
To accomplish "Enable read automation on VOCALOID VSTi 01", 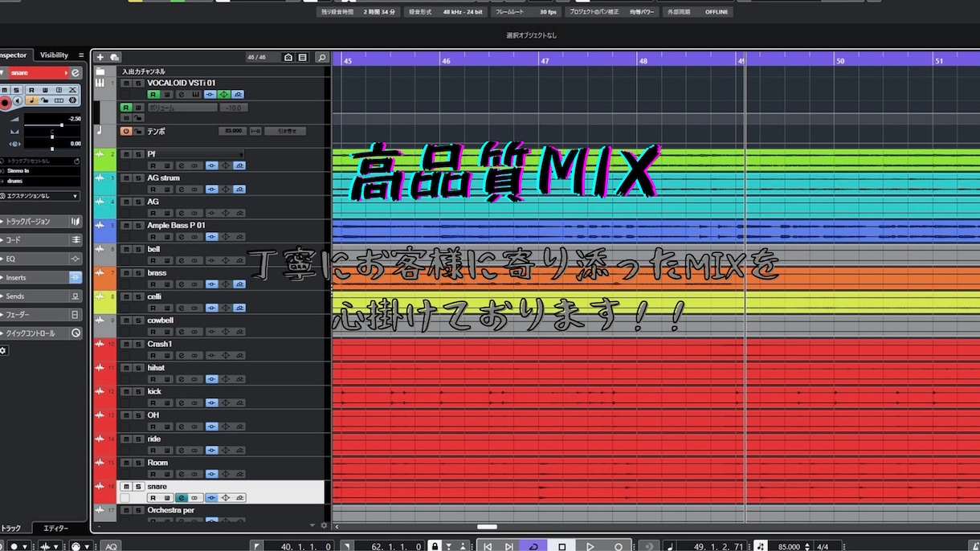I will [153, 95].
